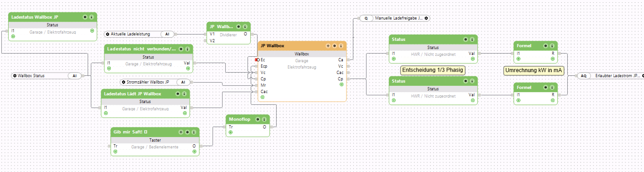The width and height of the screenshot is (644, 172).
Task: Select the AQ tag of Erlaubter Ladestrom
Action: 584,76
